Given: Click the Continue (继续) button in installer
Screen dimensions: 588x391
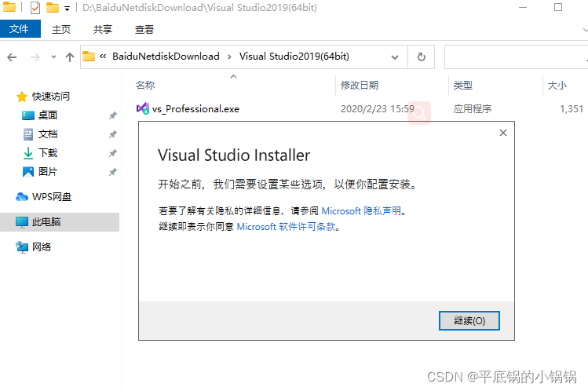Looking at the screenshot, I should tap(469, 320).
